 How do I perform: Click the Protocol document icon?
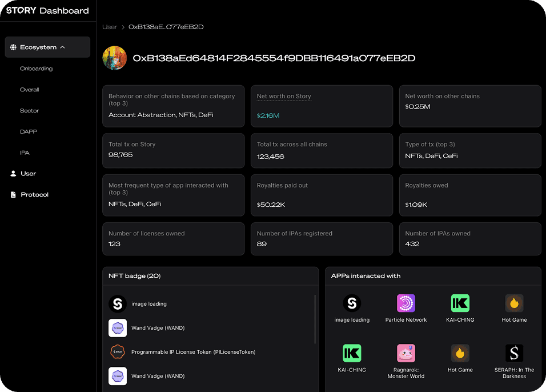pyautogui.click(x=13, y=194)
